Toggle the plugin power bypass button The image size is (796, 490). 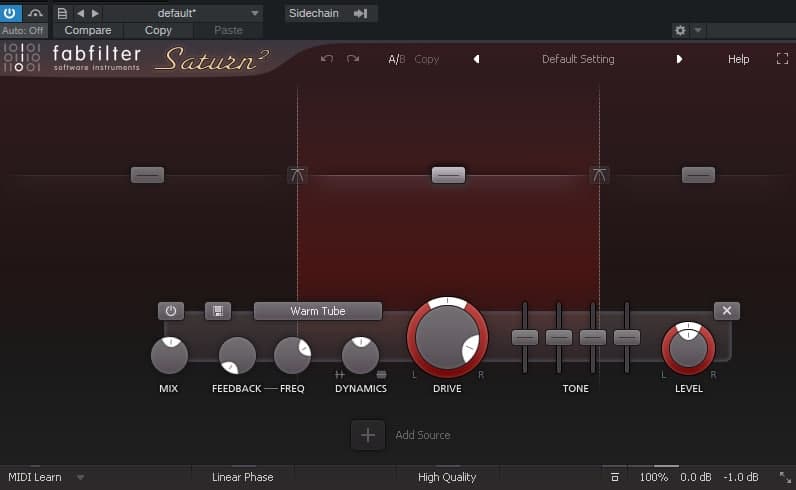coord(10,13)
